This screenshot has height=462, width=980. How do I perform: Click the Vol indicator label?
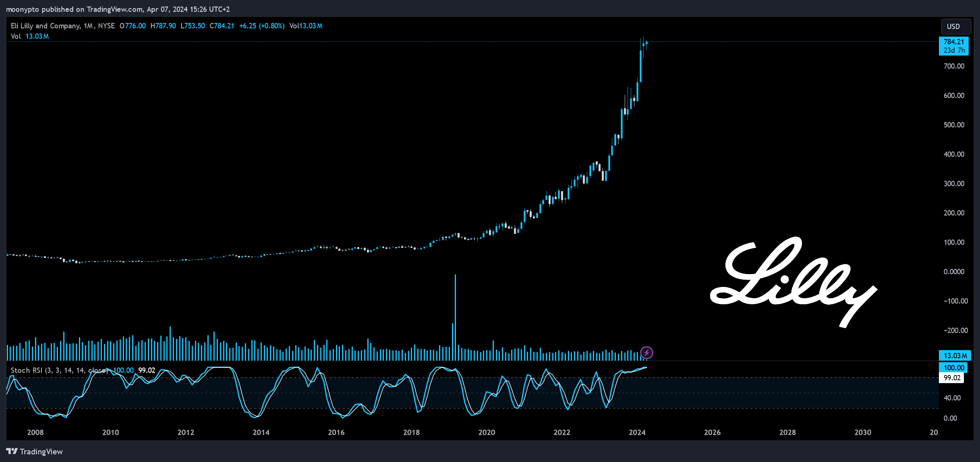[x=16, y=36]
